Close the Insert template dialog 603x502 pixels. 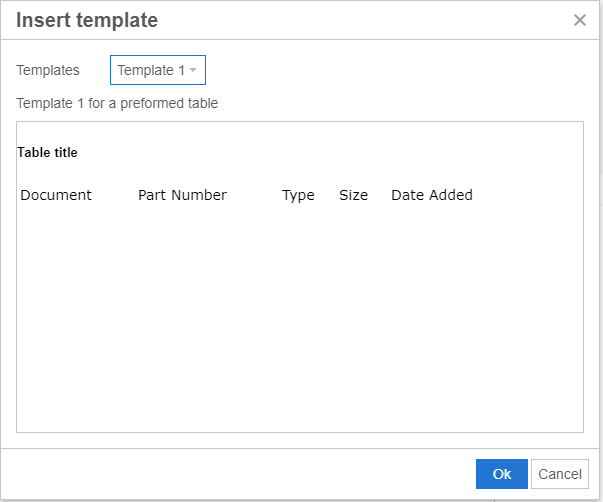pos(580,20)
